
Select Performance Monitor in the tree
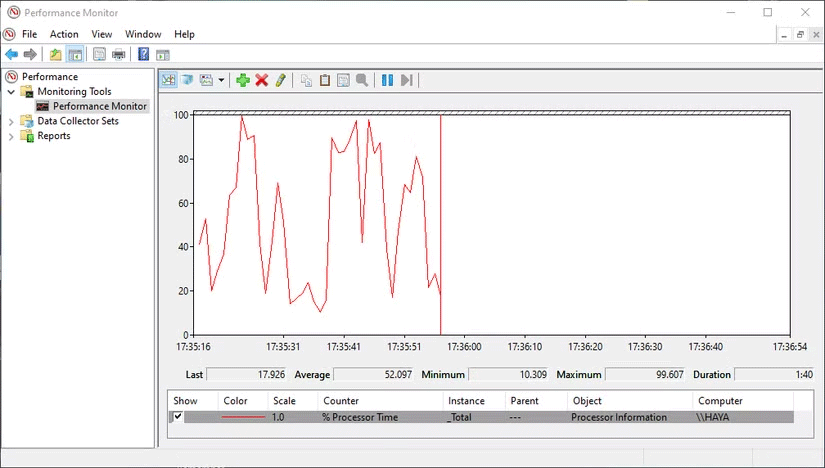coord(99,106)
